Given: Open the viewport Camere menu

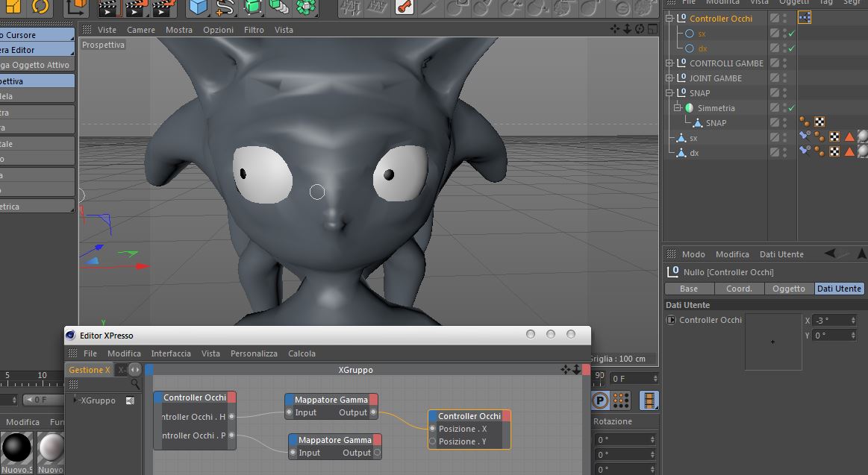Looking at the screenshot, I should point(141,30).
